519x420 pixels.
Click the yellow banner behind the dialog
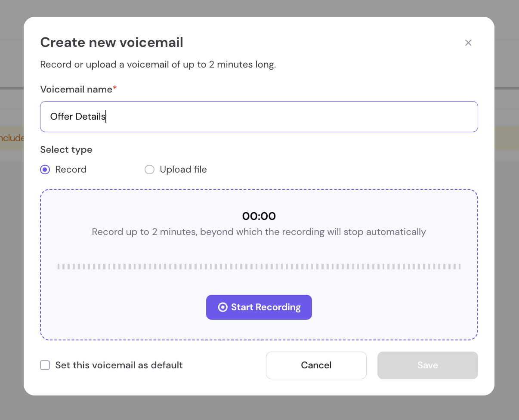12,138
